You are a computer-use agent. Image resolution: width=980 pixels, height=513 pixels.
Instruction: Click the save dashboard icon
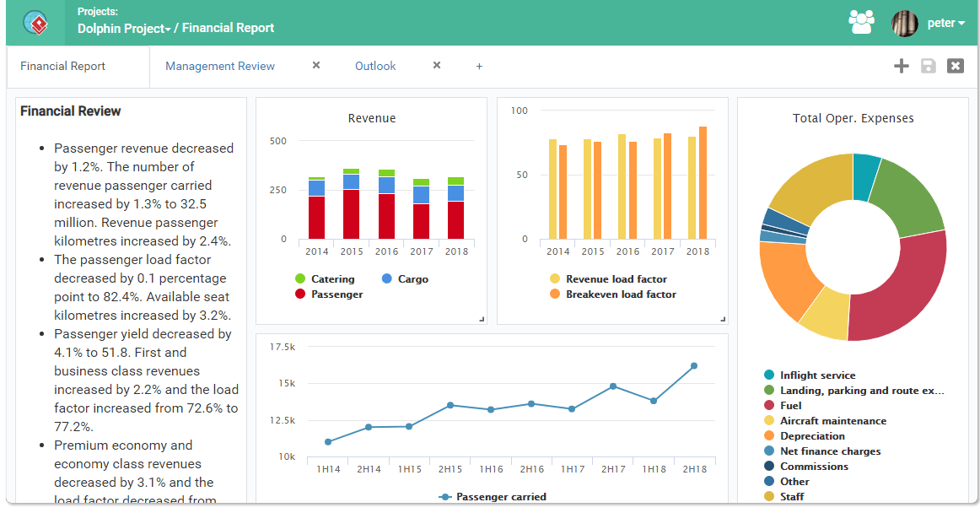(x=928, y=66)
